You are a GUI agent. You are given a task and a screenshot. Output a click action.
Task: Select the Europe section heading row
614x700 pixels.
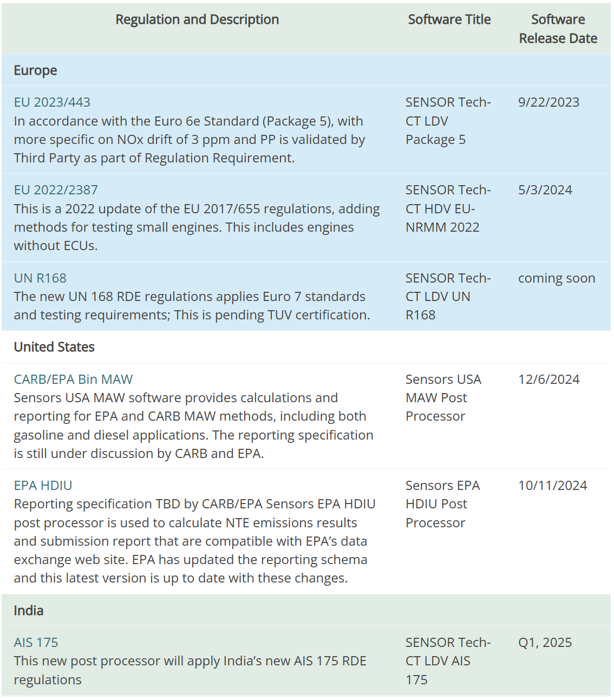(36, 71)
